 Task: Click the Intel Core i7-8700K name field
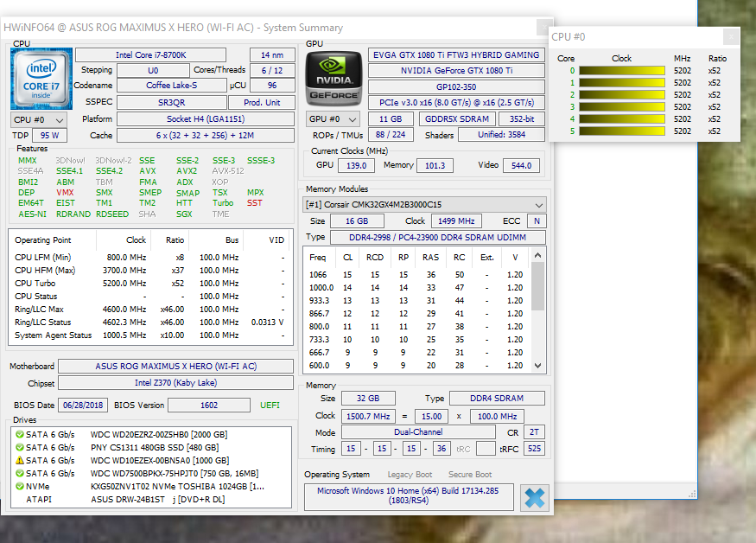pos(151,55)
